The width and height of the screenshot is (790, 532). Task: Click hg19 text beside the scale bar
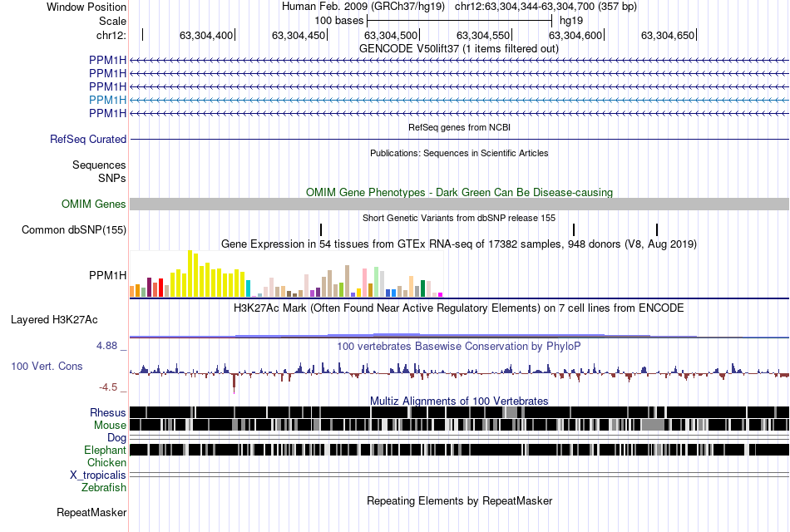tap(571, 21)
